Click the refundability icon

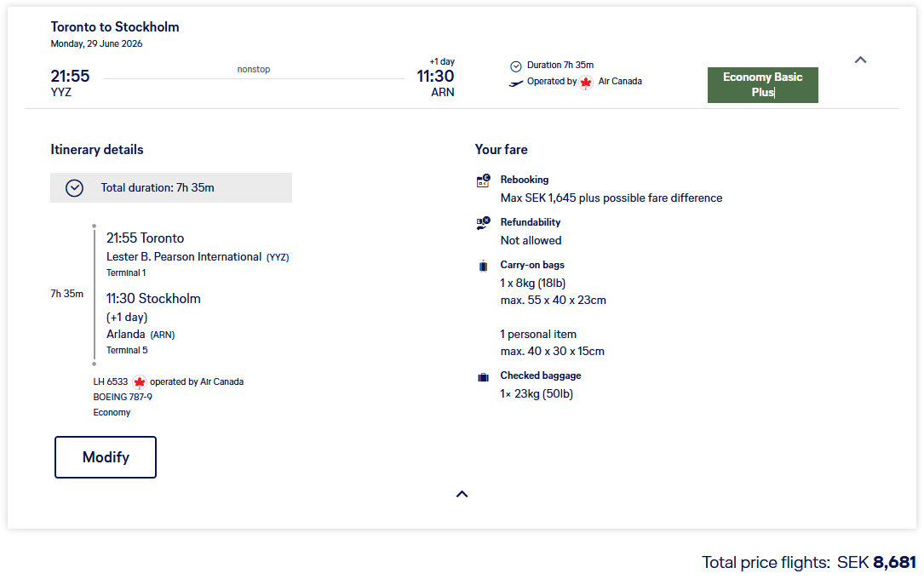pos(483,223)
